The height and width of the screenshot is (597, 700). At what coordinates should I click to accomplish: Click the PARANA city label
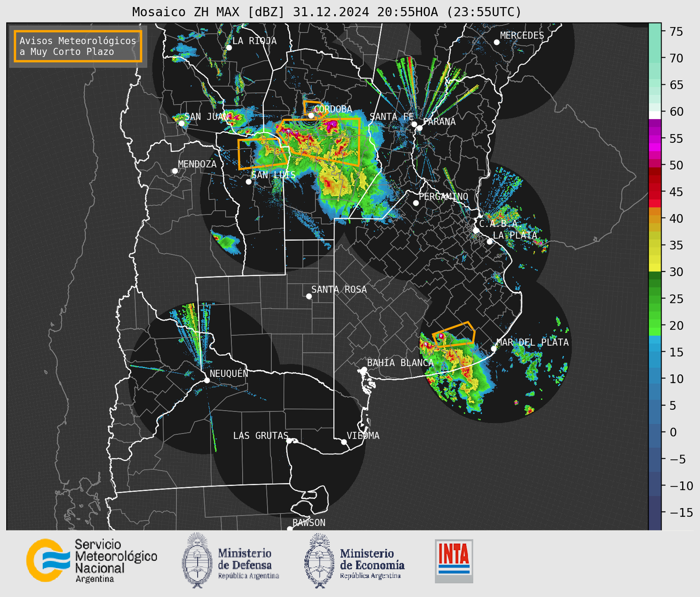(439, 122)
